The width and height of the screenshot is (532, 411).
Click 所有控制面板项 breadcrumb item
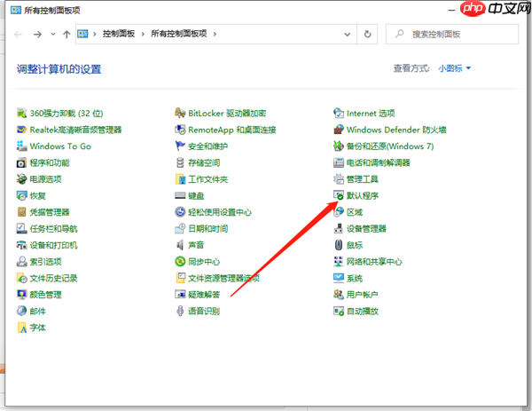point(179,34)
